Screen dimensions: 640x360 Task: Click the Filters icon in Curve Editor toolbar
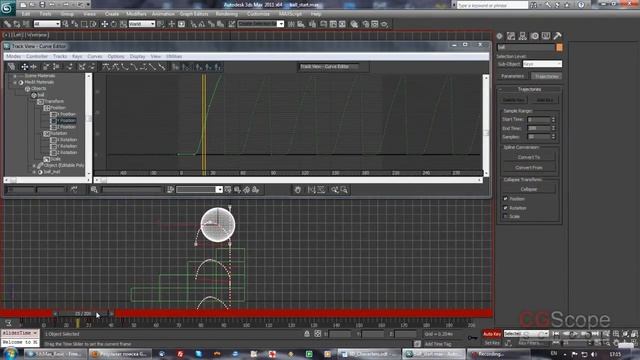(11, 67)
